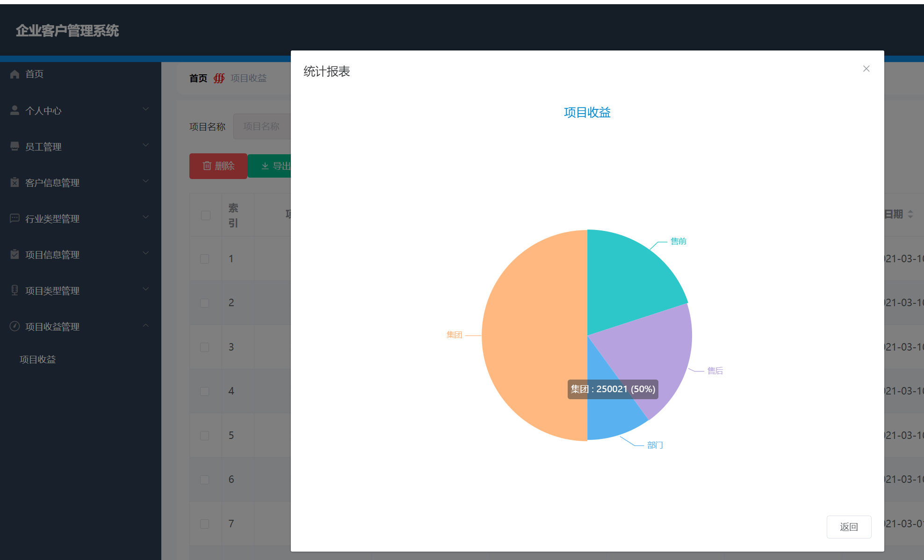The height and width of the screenshot is (560, 924).
Task: Click the clipboard icon beside 客户信息管理
Action: [14, 182]
